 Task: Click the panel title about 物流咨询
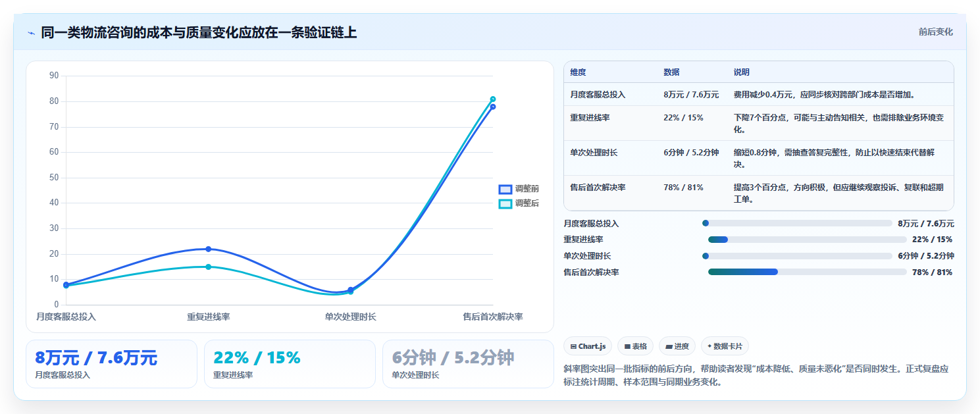click(x=199, y=32)
